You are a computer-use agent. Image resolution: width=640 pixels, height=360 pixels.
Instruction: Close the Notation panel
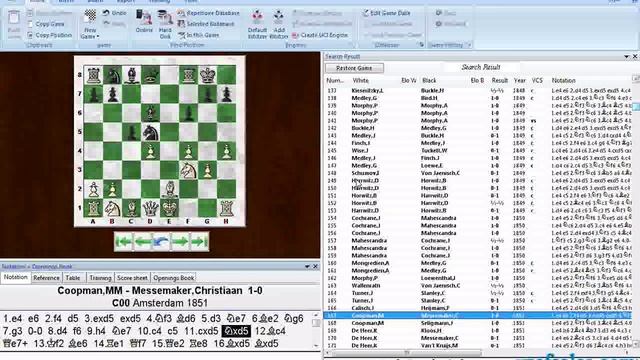click(316, 267)
